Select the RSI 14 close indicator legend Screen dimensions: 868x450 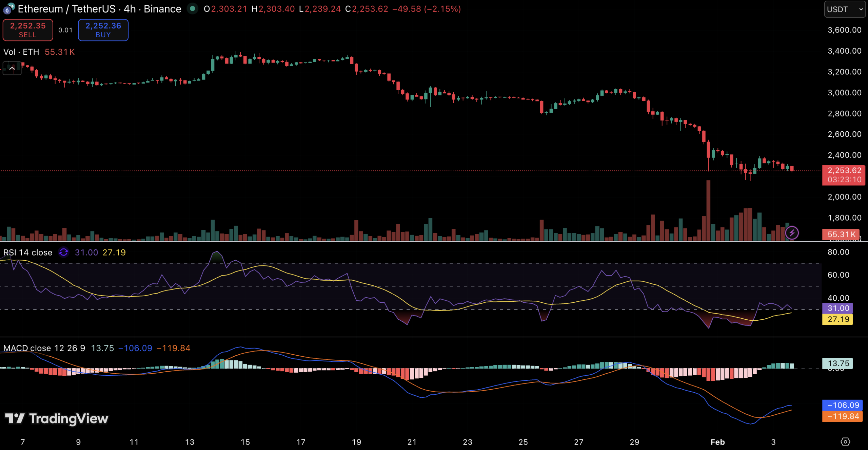point(28,252)
